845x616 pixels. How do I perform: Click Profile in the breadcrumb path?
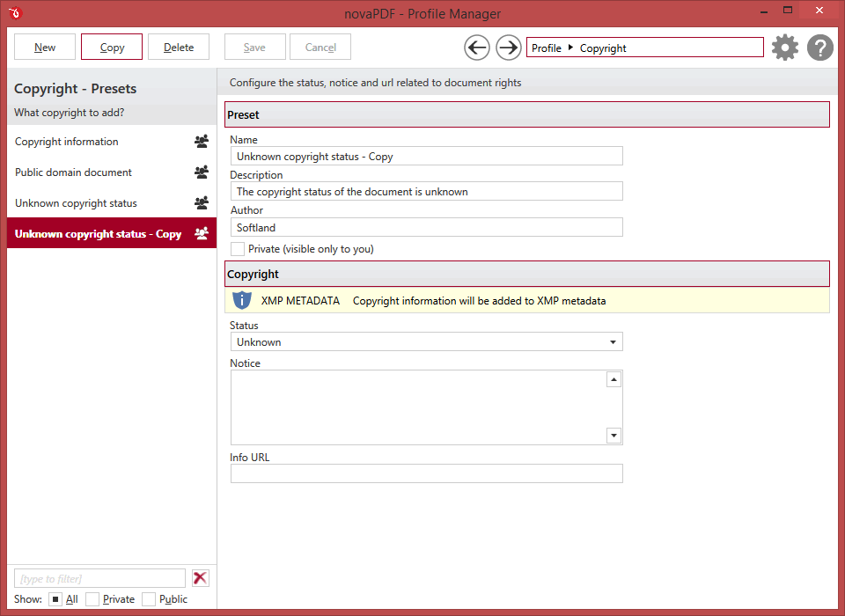(547, 48)
